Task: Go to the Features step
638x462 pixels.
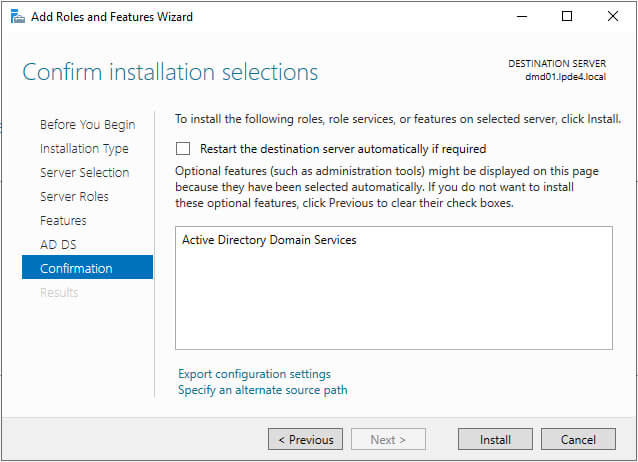Action: pyautogui.click(x=63, y=221)
